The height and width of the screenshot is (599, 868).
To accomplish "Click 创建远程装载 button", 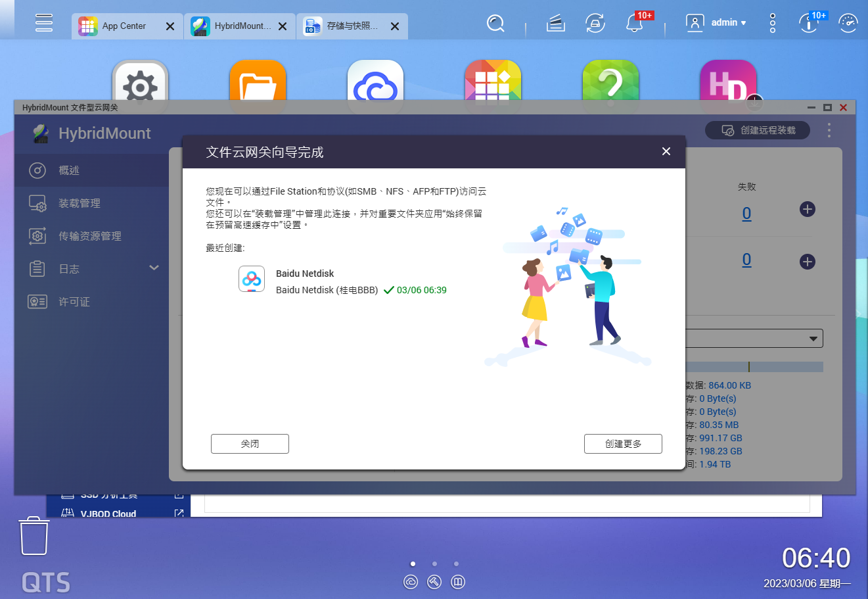I will [758, 130].
